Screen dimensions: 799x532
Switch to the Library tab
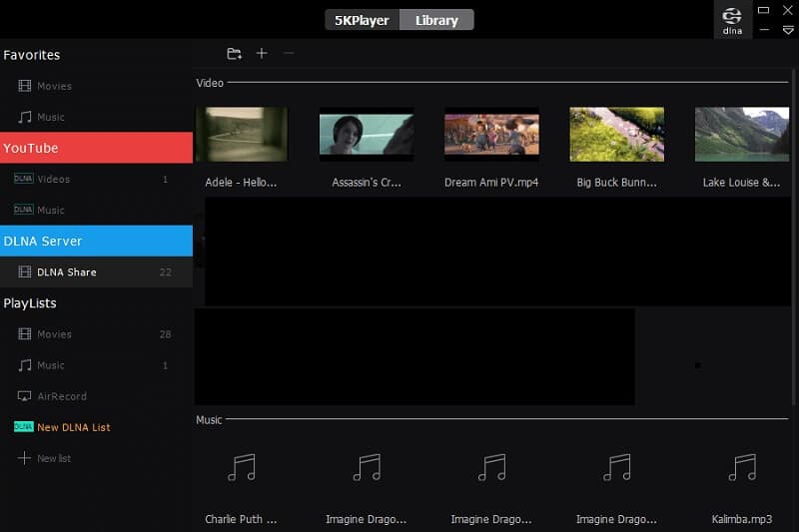436,20
